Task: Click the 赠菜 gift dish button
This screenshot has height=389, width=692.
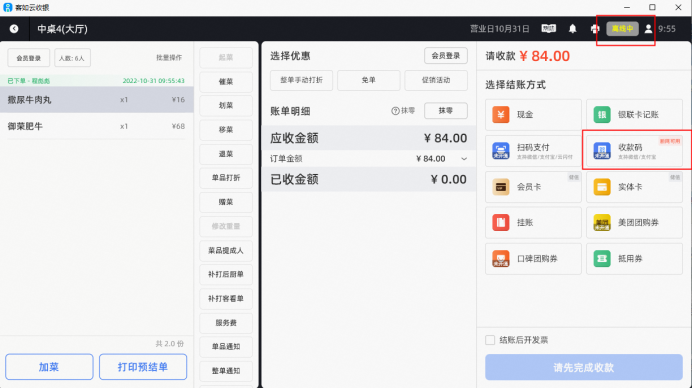Action: 226,202
